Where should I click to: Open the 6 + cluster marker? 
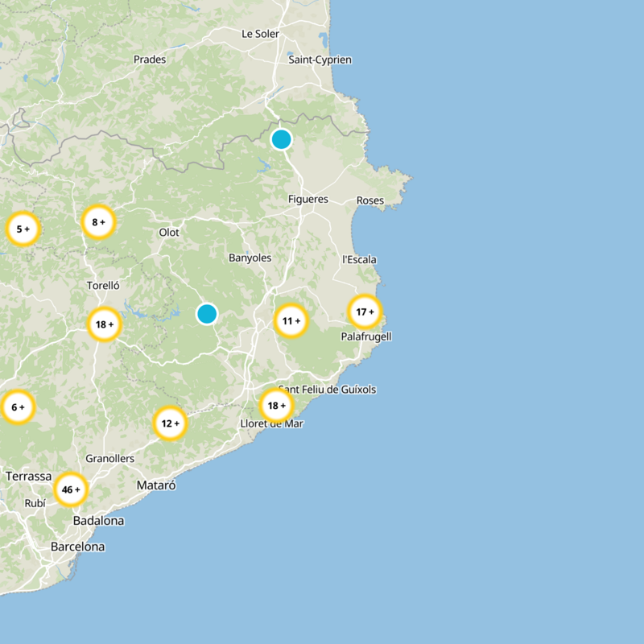tap(18, 407)
